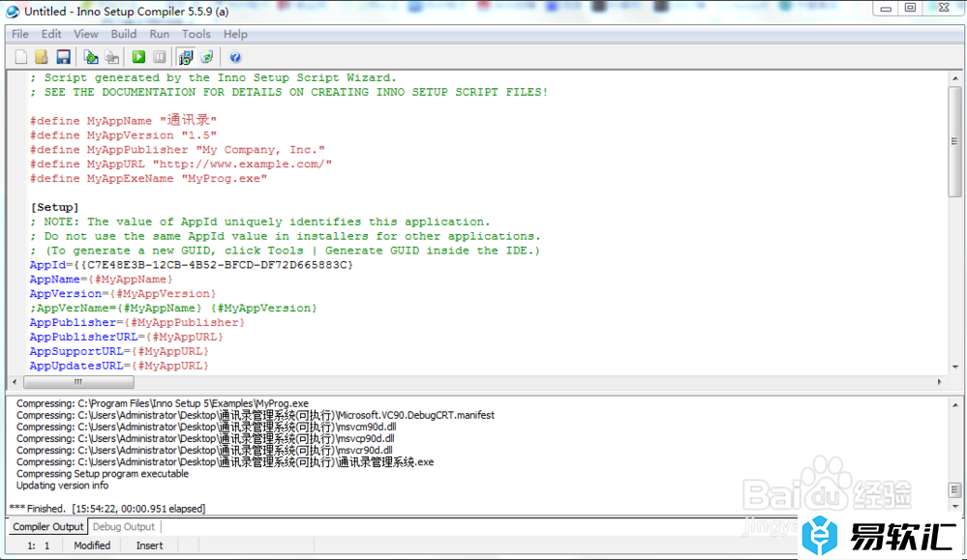
Task: Click the editor's vertical scrollbar up arrow
Action: coord(955,78)
